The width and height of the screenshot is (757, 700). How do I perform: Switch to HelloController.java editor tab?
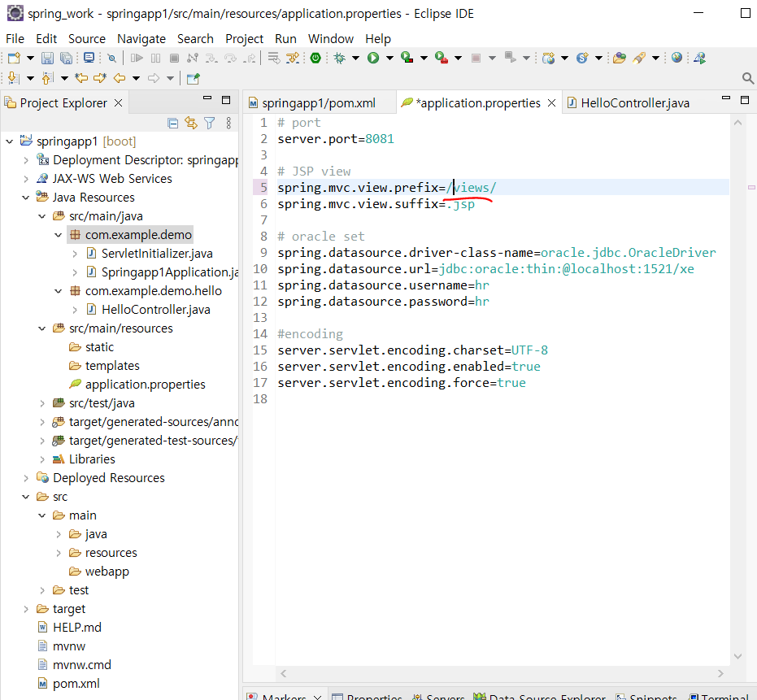[635, 102]
